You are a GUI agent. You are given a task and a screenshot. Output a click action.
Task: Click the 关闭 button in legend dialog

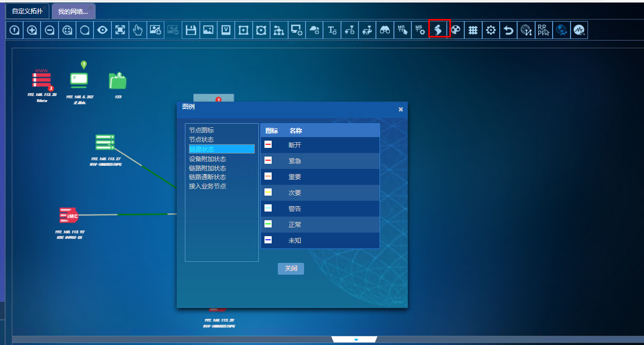[x=291, y=269]
